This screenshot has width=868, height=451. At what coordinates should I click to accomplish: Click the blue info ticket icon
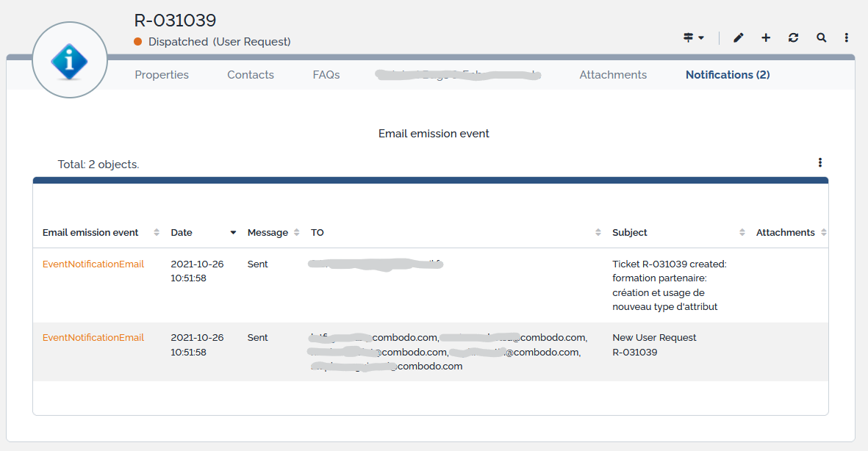pos(70,60)
